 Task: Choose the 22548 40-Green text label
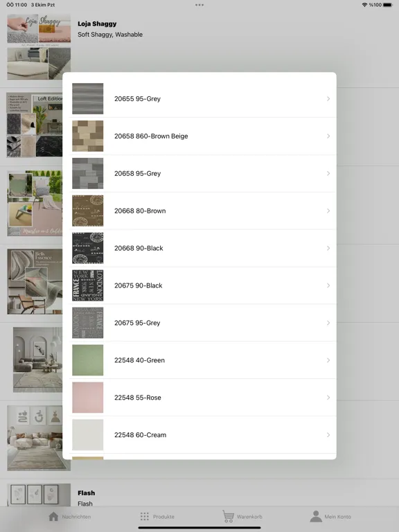pyautogui.click(x=139, y=360)
